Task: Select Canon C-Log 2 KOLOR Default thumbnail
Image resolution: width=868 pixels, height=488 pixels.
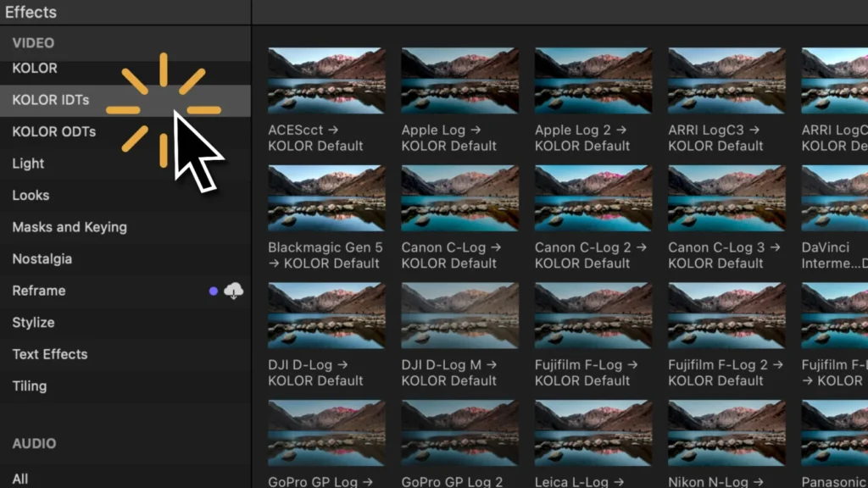Action: click(x=593, y=198)
